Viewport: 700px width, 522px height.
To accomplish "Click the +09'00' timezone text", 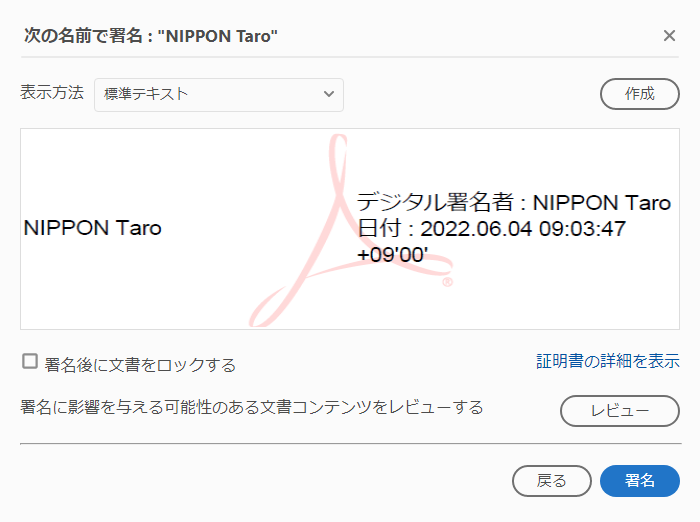I will (x=392, y=255).
